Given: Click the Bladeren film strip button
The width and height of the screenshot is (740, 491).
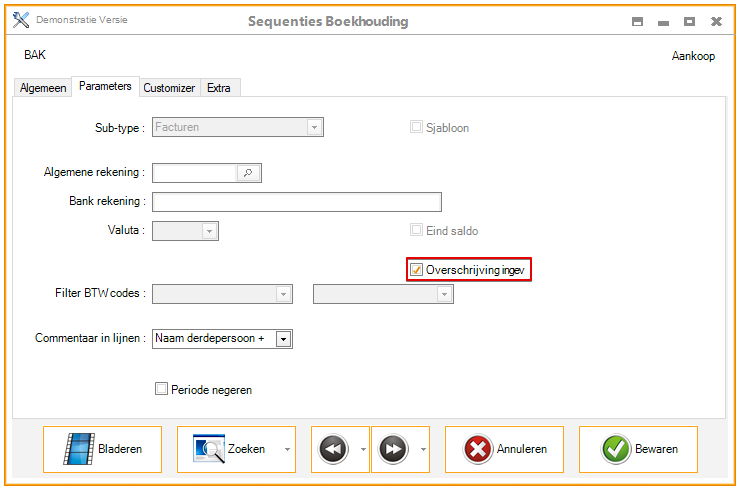Looking at the screenshot, I should tap(102, 449).
